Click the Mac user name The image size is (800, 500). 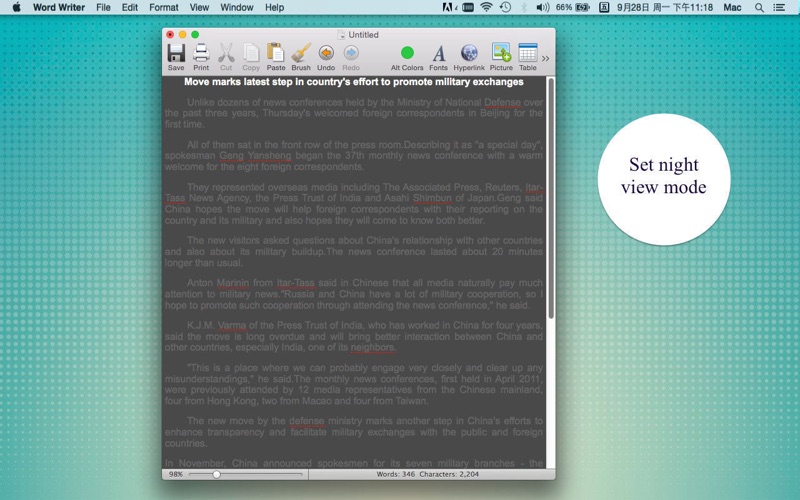coord(732,7)
